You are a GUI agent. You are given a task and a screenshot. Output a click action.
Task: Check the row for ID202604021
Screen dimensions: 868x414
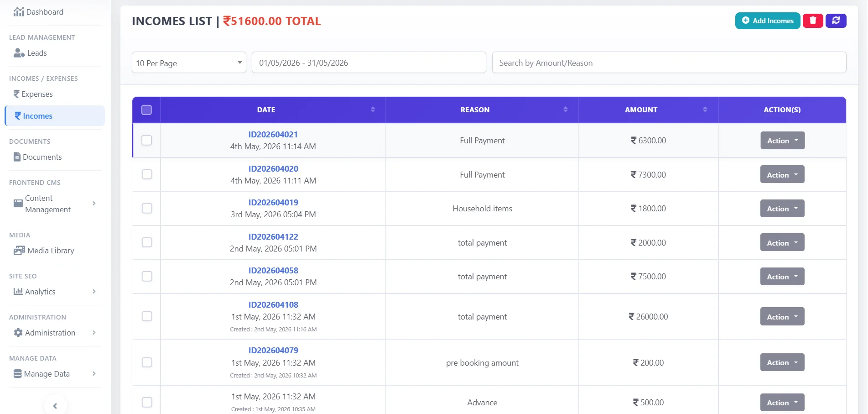point(146,140)
